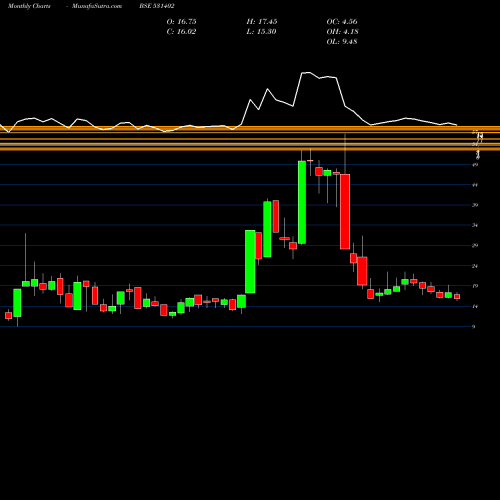Click the 'OL: 9.48' value
The image size is (500, 500).
point(342,42)
